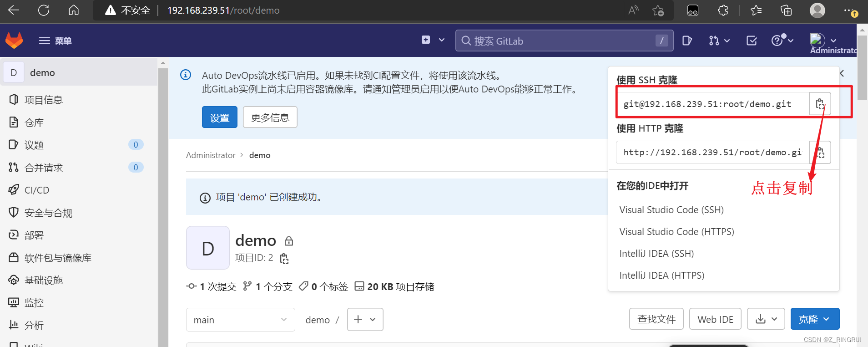The width and height of the screenshot is (868, 347).
Task: Click sidebar scroll-up arrow
Action: tap(163, 63)
